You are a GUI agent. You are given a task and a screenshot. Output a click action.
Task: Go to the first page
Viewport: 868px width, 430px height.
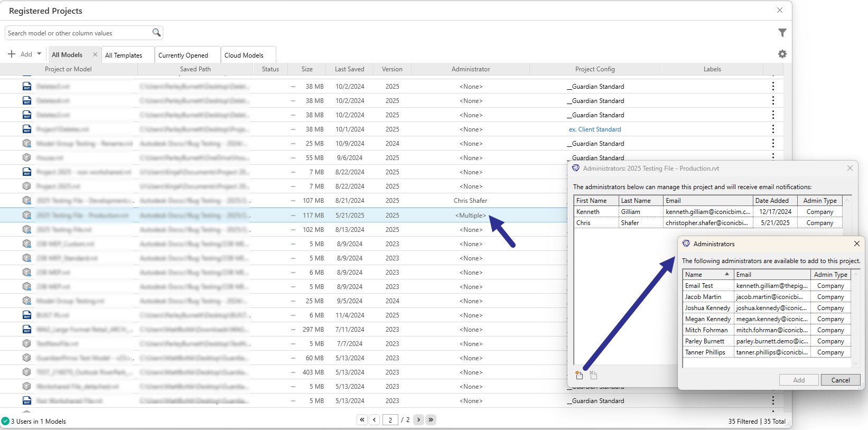point(362,419)
